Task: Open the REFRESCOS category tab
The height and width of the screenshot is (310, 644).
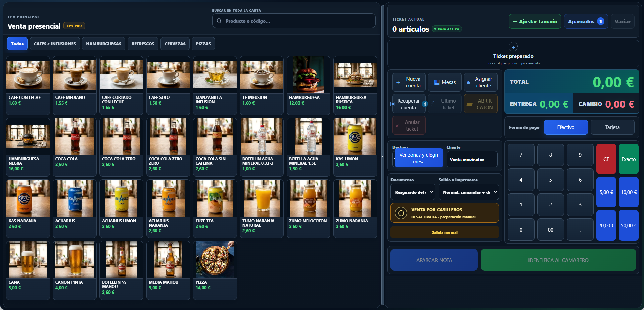Action: pos(143,44)
